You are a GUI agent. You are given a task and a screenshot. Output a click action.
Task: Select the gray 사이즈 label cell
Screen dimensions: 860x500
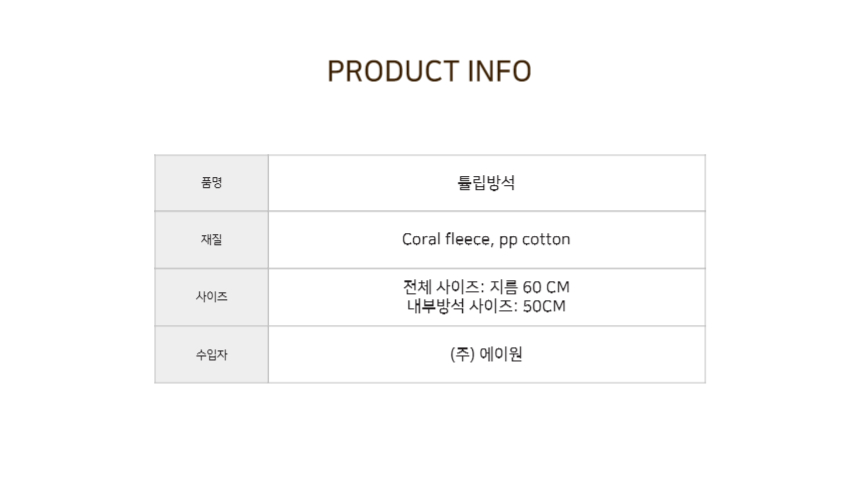pos(212,297)
